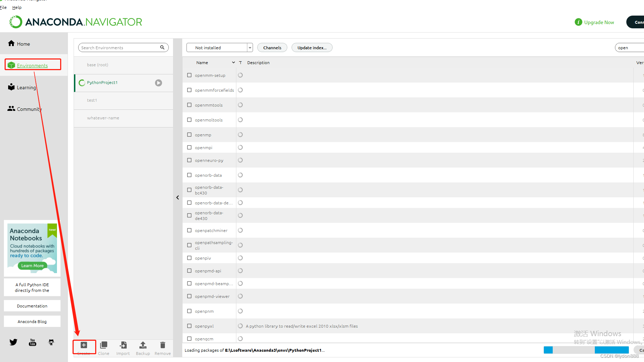Select the whatever-name environment
Image resolution: width=644 pixels, height=362 pixels.
pyautogui.click(x=123, y=118)
